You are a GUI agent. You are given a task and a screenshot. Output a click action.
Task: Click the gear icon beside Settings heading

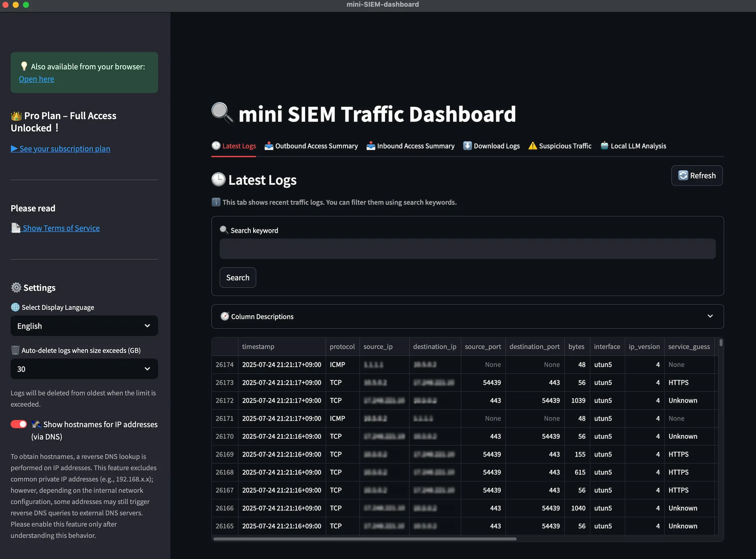click(x=16, y=288)
